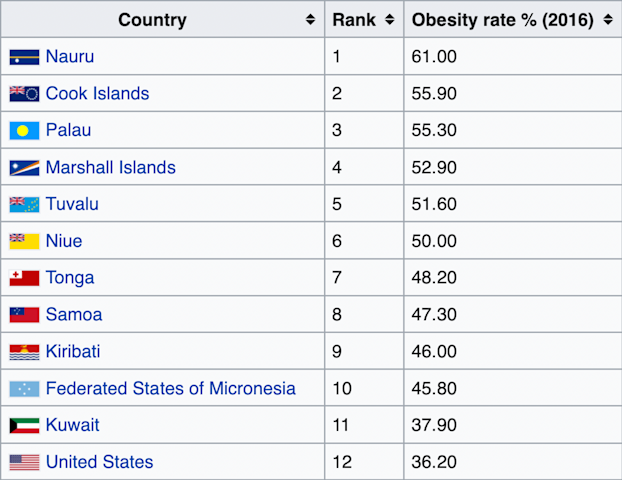
Task: Open the Federated States of Micronesia link
Action: point(171,388)
